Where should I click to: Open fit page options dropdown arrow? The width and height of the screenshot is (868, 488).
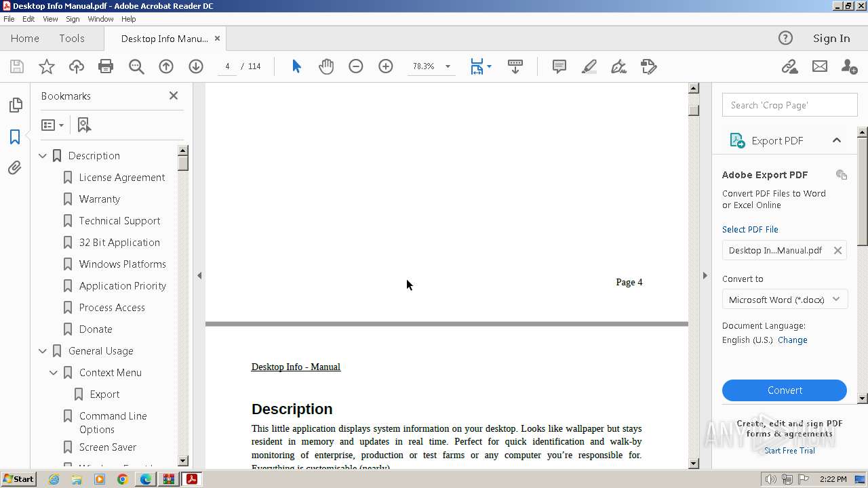(x=489, y=66)
